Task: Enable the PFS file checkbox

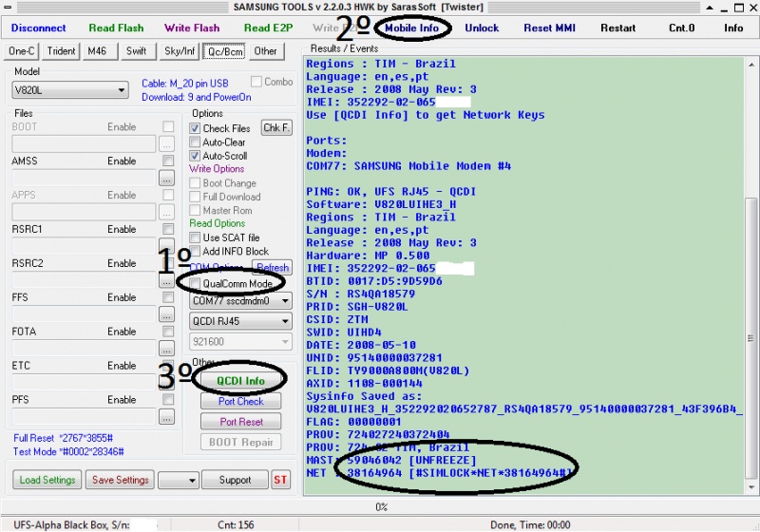Action: pyautogui.click(x=168, y=399)
